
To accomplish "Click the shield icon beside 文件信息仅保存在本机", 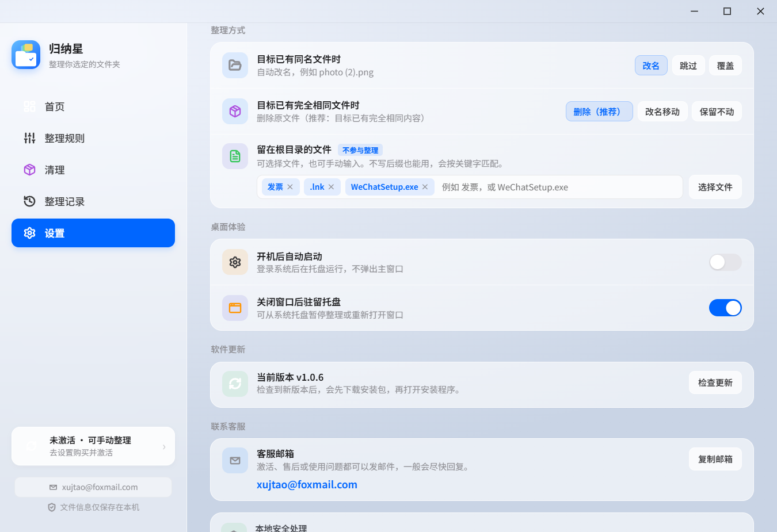I will 52,507.
